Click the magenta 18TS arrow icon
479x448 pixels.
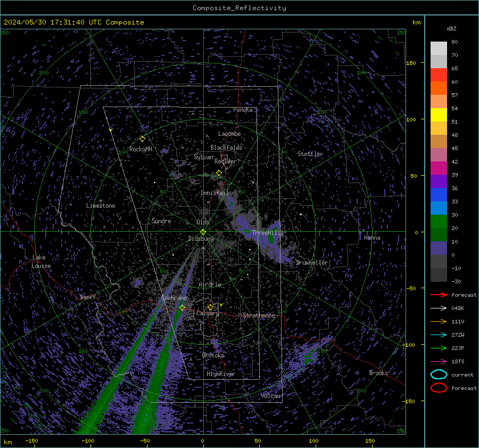(439, 362)
